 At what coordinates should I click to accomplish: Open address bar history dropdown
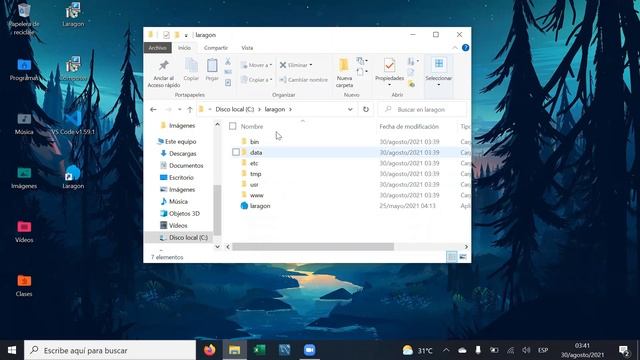tap(350, 109)
